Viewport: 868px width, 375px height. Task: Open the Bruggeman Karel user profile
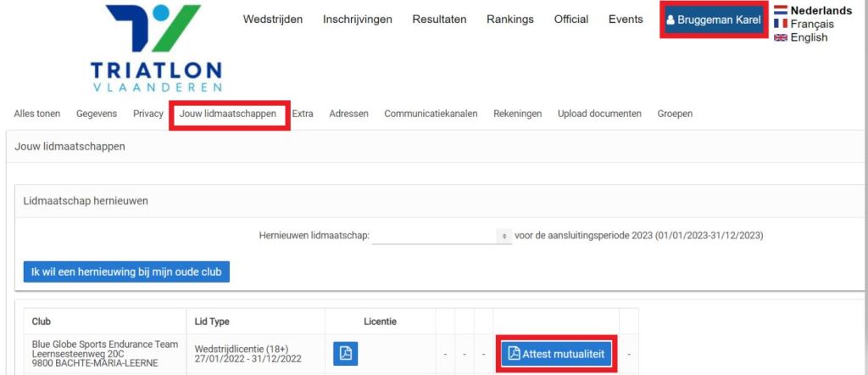pos(714,20)
